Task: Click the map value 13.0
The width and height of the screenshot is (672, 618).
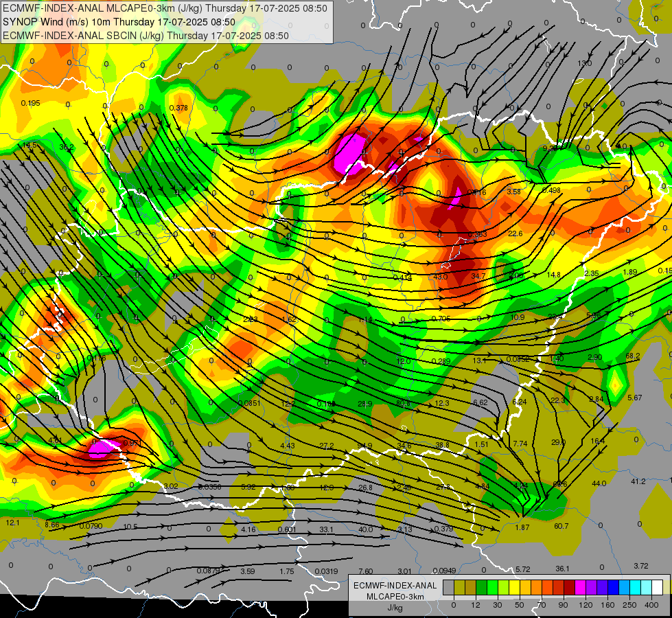Action: 585,63
